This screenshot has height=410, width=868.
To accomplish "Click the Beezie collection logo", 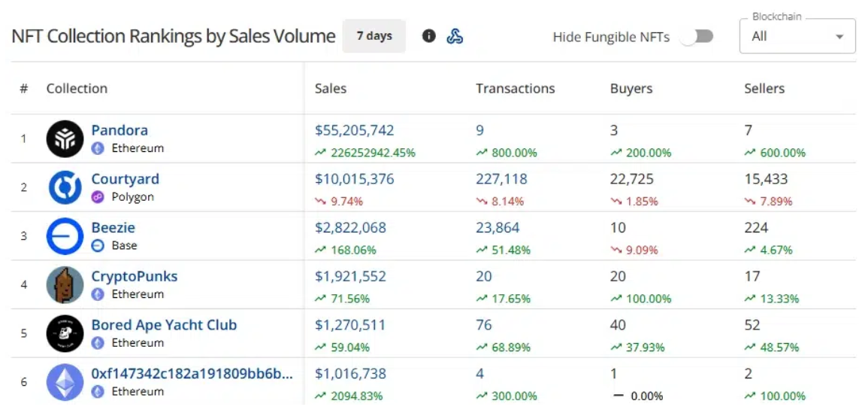I will (x=65, y=236).
